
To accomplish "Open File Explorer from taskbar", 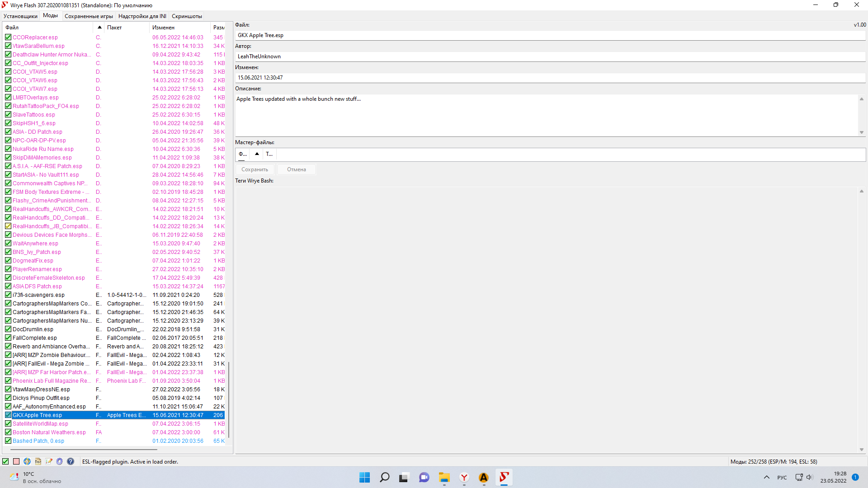I will pyautogui.click(x=444, y=477).
